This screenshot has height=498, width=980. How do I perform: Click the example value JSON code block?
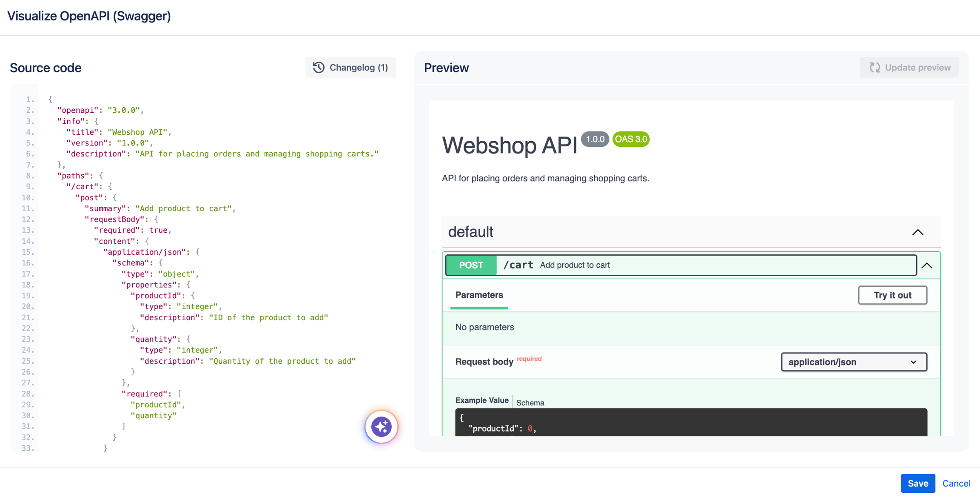(x=691, y=423)
